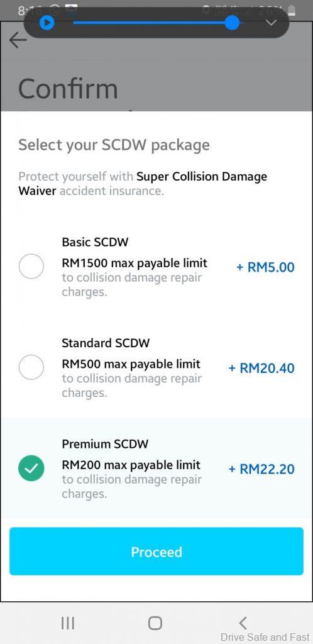313x644 pixels.
Task: Click the + RM22.20 price label
Action: pos(261,469)
